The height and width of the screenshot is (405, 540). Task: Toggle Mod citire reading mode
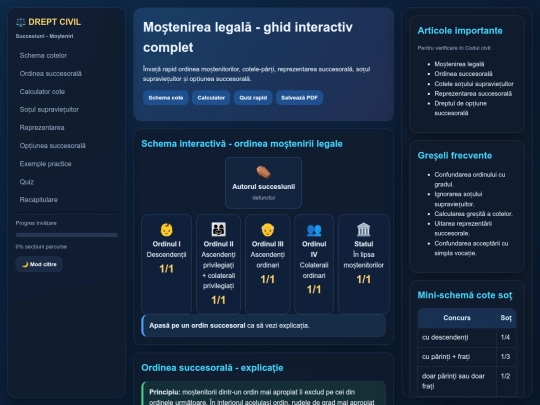39,264
